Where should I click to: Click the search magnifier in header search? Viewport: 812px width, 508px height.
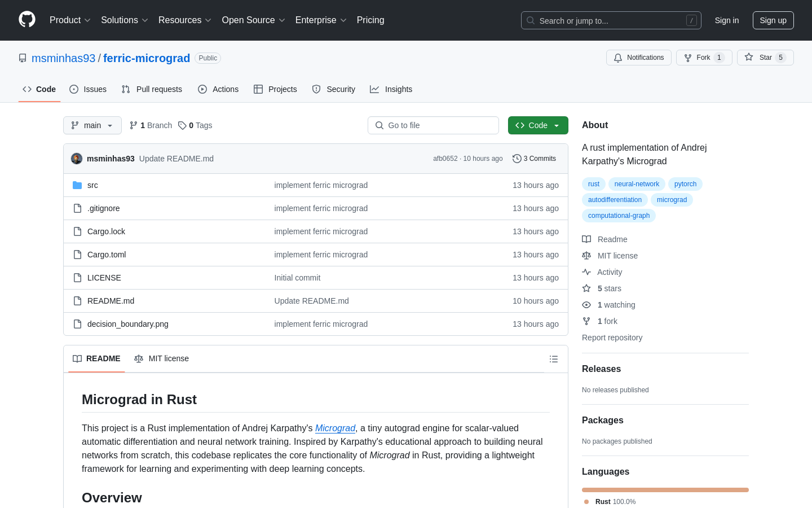[x=531, y=20]
